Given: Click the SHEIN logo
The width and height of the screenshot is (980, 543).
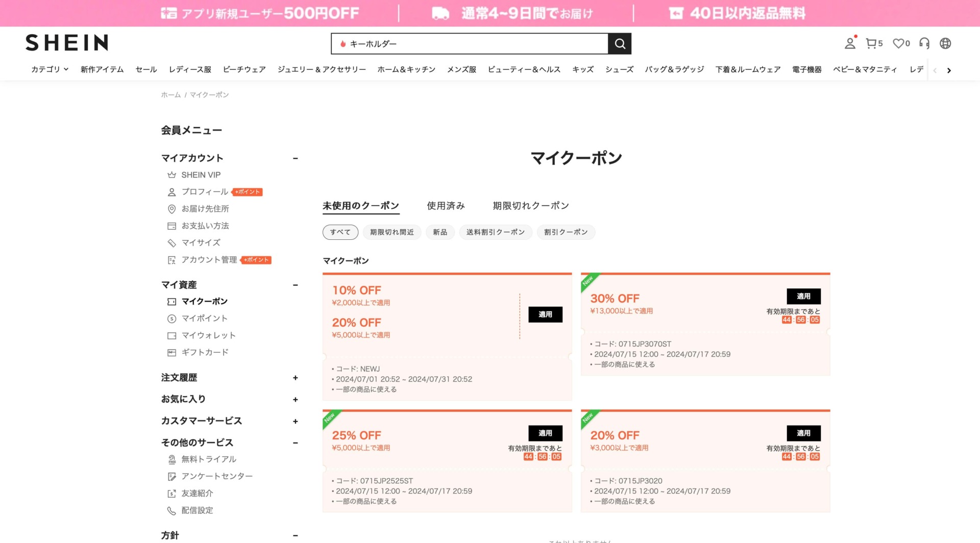Looking at the screenshot, I should click(67, 43).
